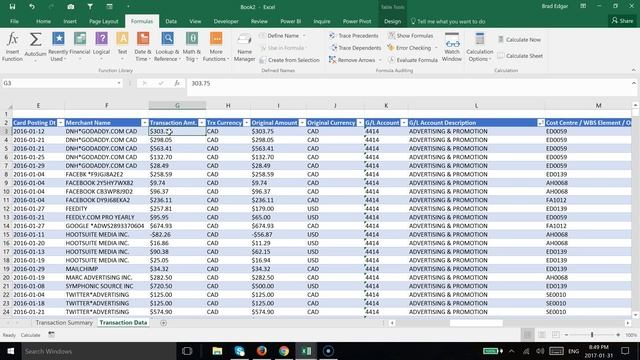Screen dimensions: 640x360
Task: Click Create from Selection
Action: [x=289, y=60]
